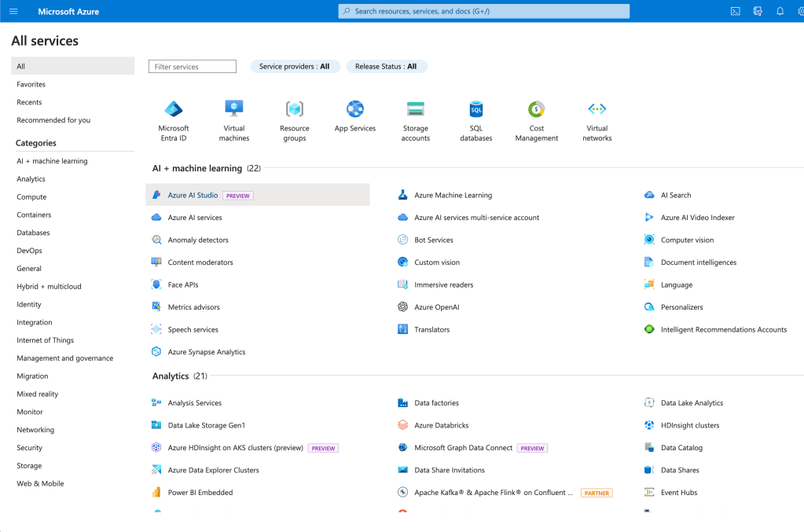Open Analysis Services link
The image size is (804, 532).
click(x=195, y=403)
